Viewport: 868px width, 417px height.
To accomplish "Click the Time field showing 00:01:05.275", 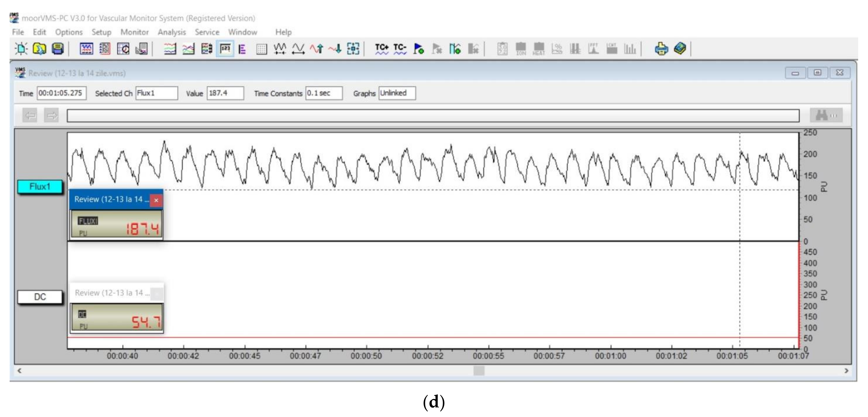I will coord(61,93).
